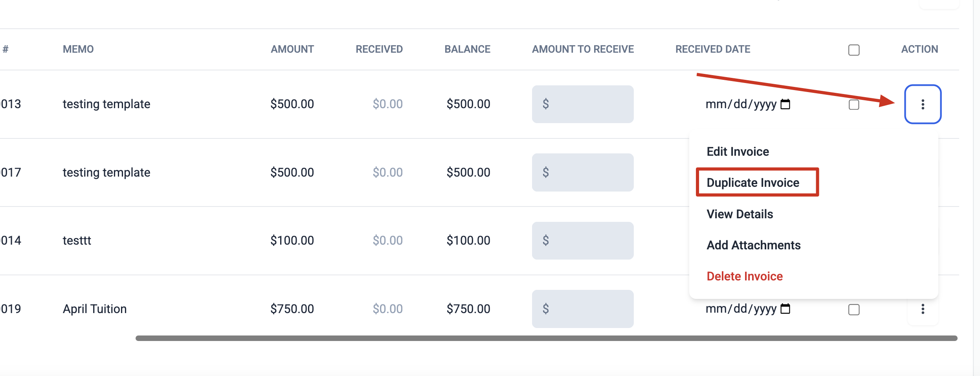Focus amount to receive field for testtt row
This screenshot has width=980, height=376.
click(583, 240)
